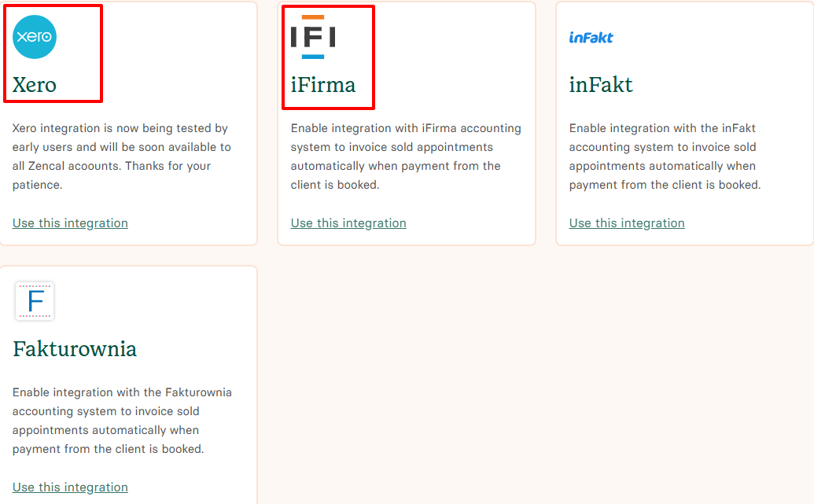Click the inFakt integration card

pyautogui.click(x=684, y=122)
